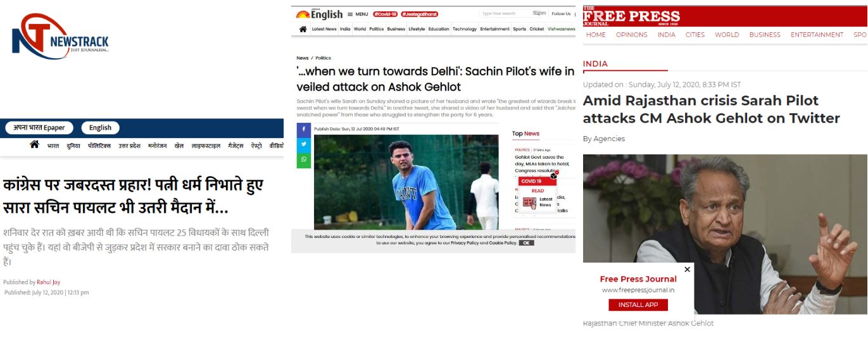The image size is (868, 338).
Task: Share article via Facebook icon
Action: pos(304,130)
